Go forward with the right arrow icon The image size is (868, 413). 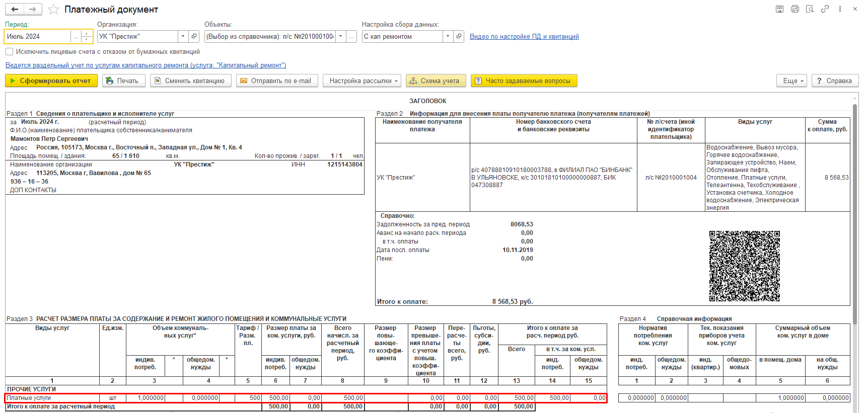click(33, 9)
